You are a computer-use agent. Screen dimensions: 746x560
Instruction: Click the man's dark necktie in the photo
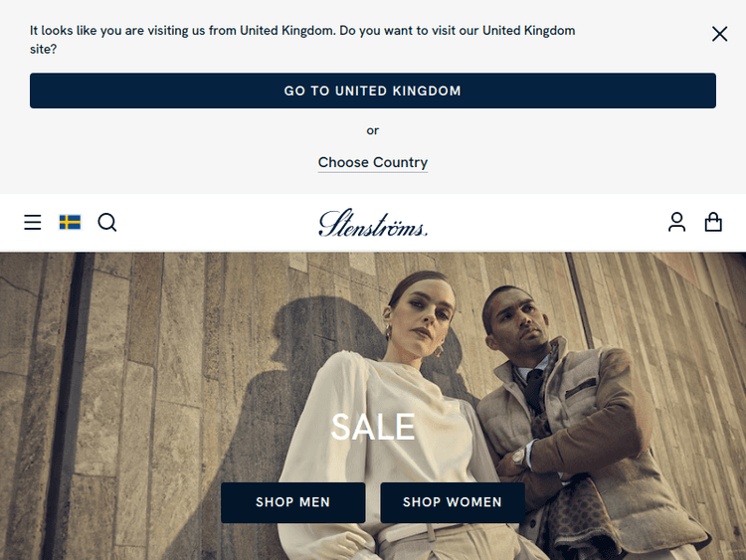(534, 390)
